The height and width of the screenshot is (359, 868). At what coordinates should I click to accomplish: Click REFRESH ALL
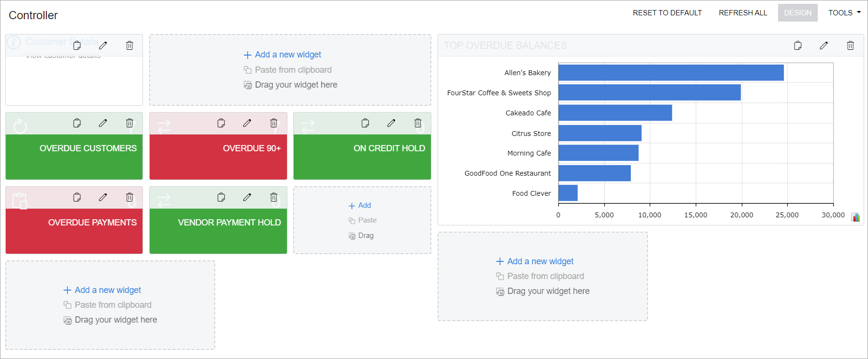coord(743,13)
